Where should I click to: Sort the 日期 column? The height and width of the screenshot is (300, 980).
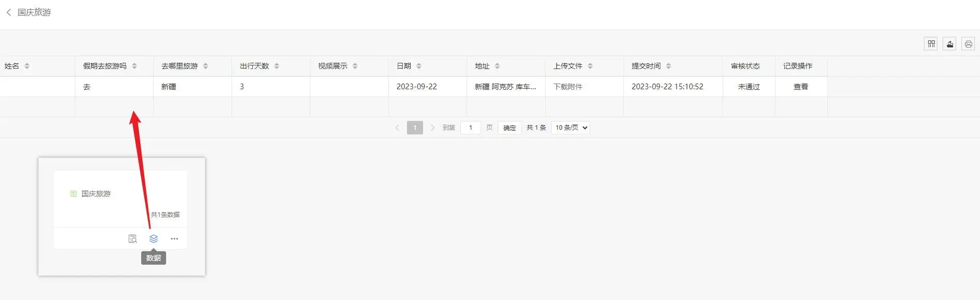[419, 66]
